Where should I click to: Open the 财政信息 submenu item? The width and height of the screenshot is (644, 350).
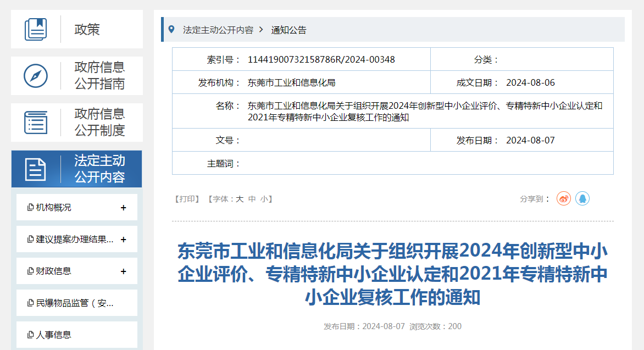[77, 271]
